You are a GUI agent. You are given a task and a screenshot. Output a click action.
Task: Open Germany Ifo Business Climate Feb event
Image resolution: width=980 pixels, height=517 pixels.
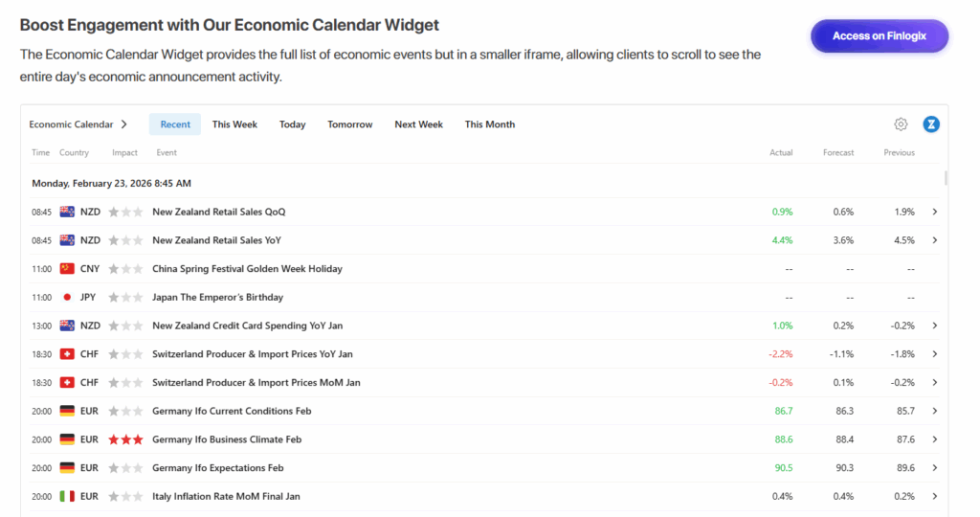tap(227, 439)
